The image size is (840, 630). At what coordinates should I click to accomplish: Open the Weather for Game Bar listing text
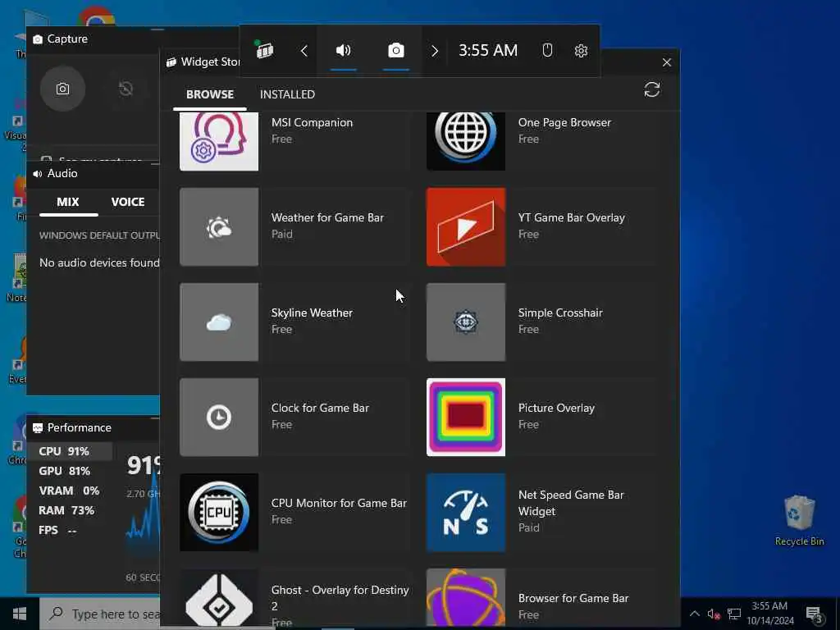tap(327, 217)
